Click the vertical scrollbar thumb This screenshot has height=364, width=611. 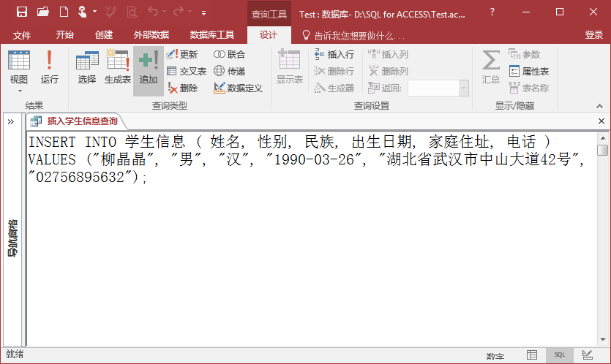click(603, 150)
